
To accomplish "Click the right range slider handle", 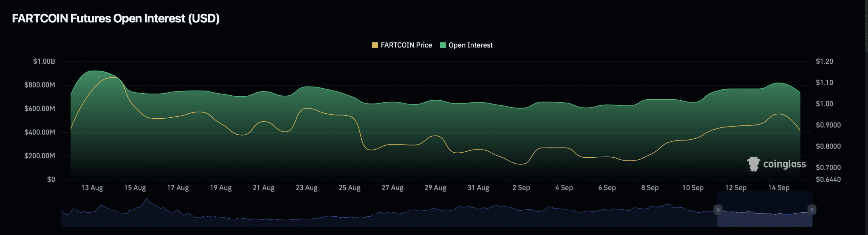I will tap(812, 210).
